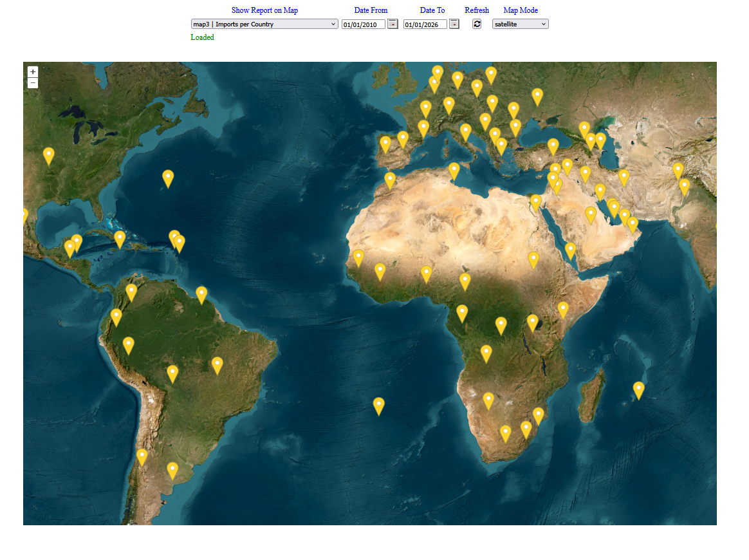Select the isolated South Atlantic Ocean marker
Screen dimensions: 749x560
tap(379, 406)
